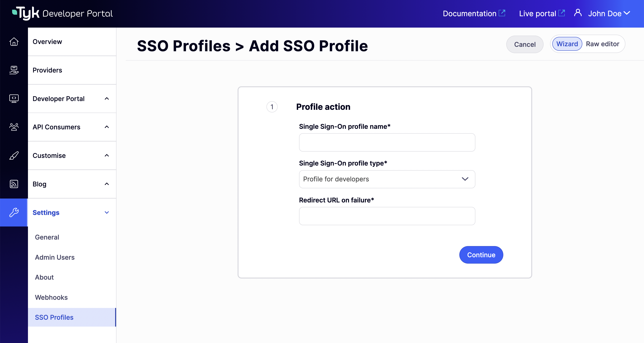Image resolution: width=644 pixels, height=343 pixels.
Task: Click the Settings wrench icon
Action: pos(14,212)
